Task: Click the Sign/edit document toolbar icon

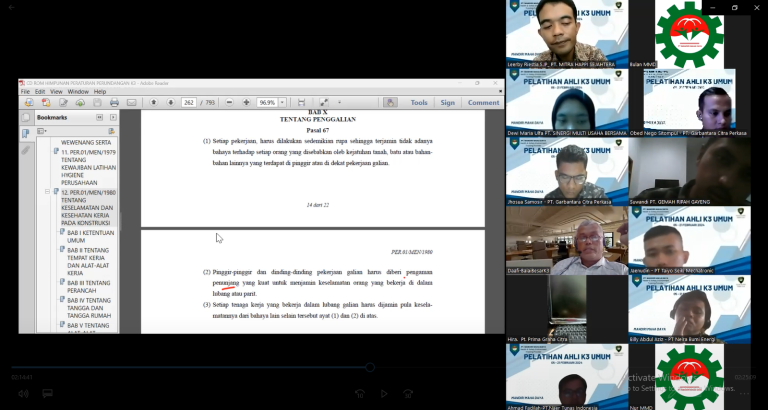Action: (63, 102)
